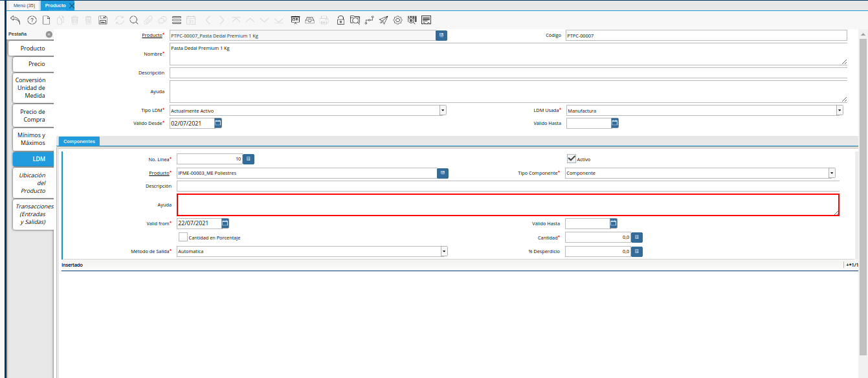This screenshot has height=378, width=868.
Task: Click the paper plane request icon
Action: point(383,20)
